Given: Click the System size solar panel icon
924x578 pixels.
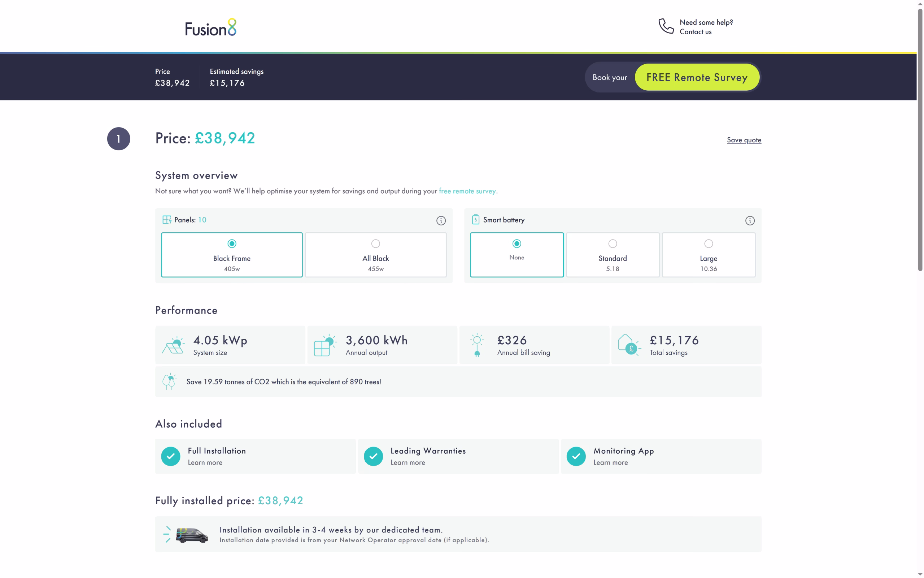Looking at the screenshot, I should [173, 345].
